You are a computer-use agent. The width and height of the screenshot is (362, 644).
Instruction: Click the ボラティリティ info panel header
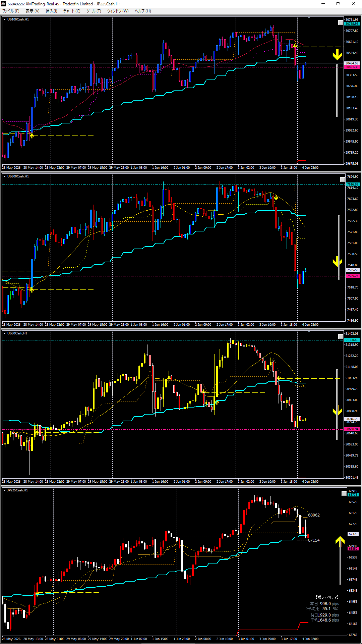pos(327,597)
